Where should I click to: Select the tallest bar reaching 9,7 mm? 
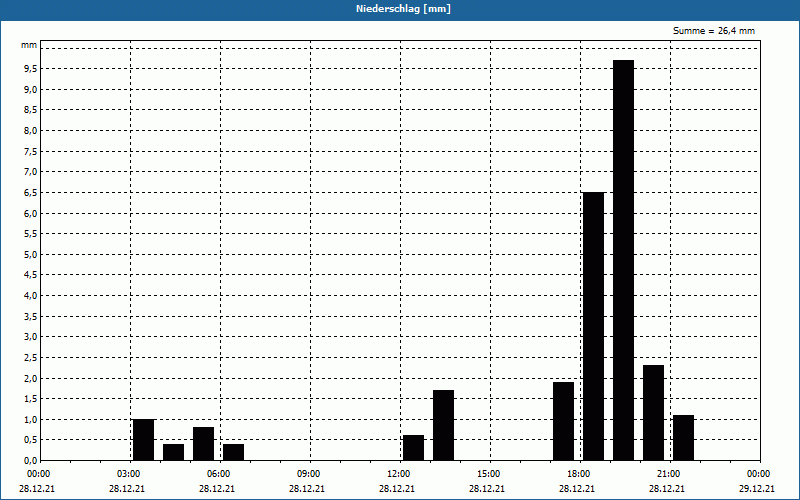click(x=623, y=260)
